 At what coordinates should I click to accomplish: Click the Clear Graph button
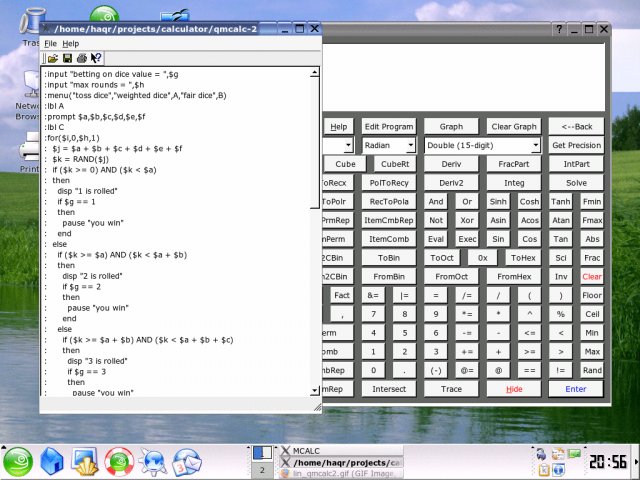click(513, 127)
